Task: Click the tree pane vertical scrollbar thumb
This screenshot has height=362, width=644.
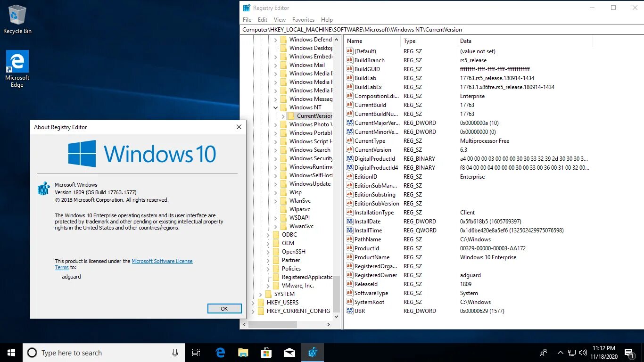Action: (x=336, y=294)
